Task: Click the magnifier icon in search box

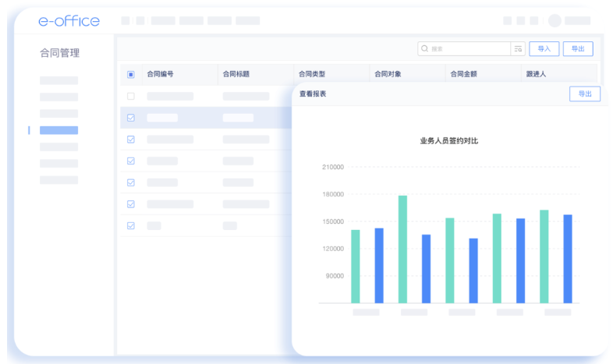Action: pos(425,48)
